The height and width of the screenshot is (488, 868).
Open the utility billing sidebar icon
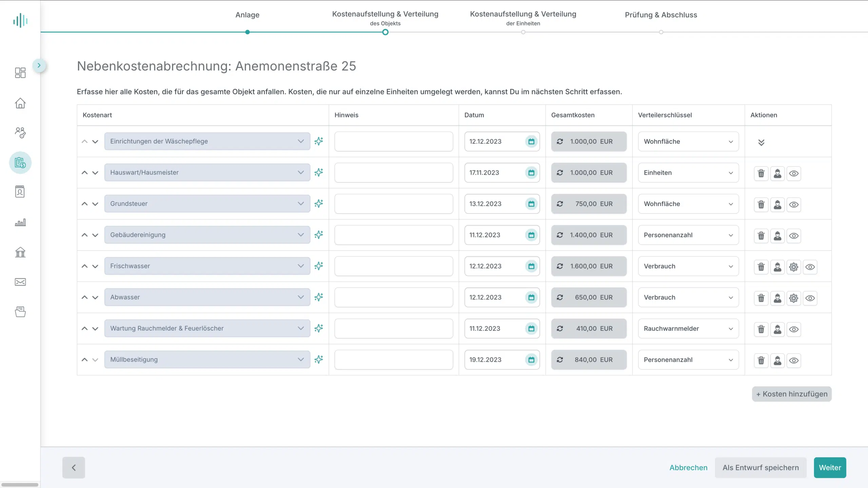click(x=20, y=163)
